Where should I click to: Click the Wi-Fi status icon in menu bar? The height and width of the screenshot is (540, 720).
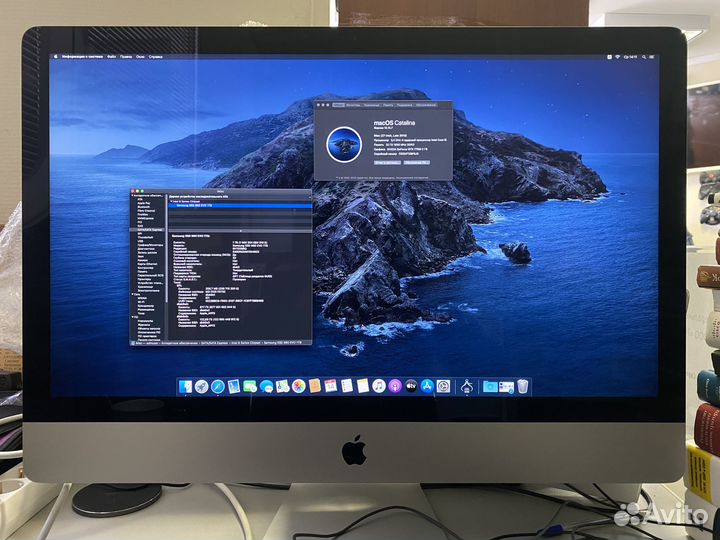pyautogui.click(x=618, y=57)
